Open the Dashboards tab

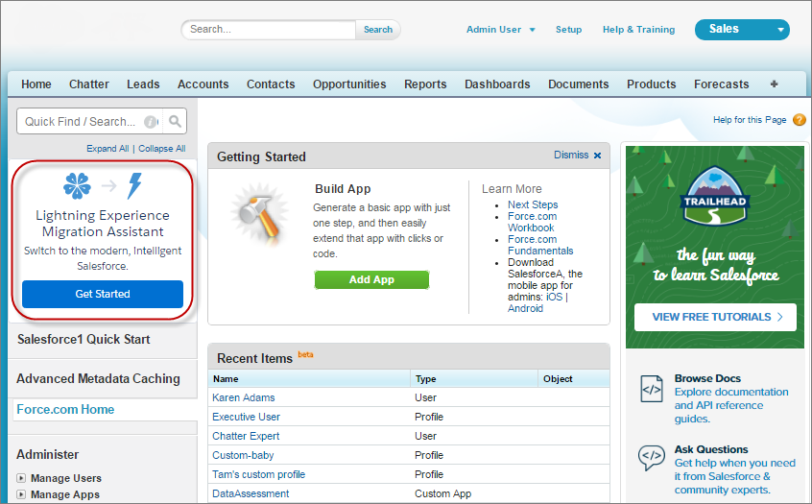tap(497, 84)
